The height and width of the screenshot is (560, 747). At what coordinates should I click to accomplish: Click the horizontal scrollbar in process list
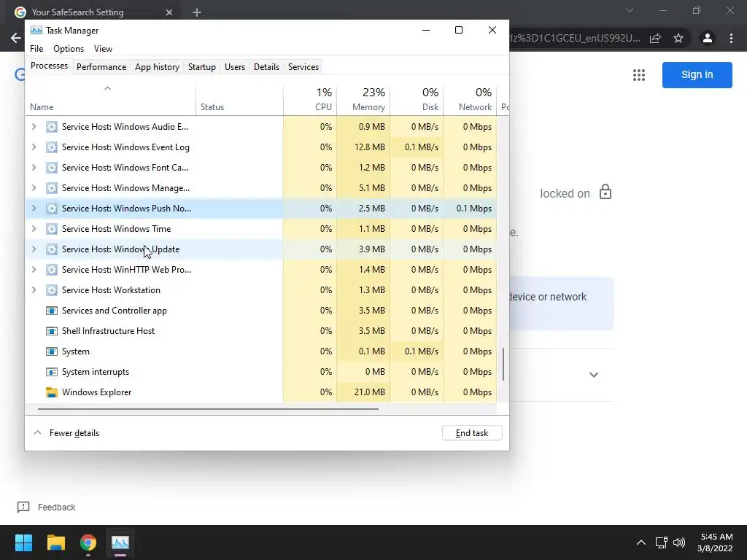click(x=208, y=408)
